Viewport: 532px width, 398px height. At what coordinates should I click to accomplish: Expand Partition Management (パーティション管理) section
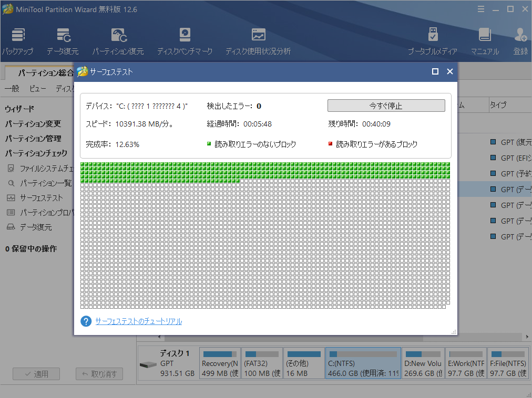(33, 138)
